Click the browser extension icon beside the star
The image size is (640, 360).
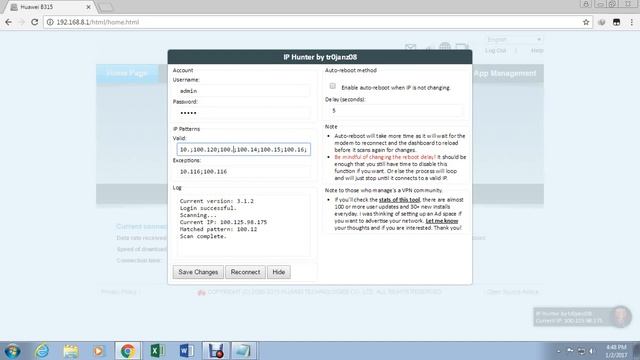[602, 22]
